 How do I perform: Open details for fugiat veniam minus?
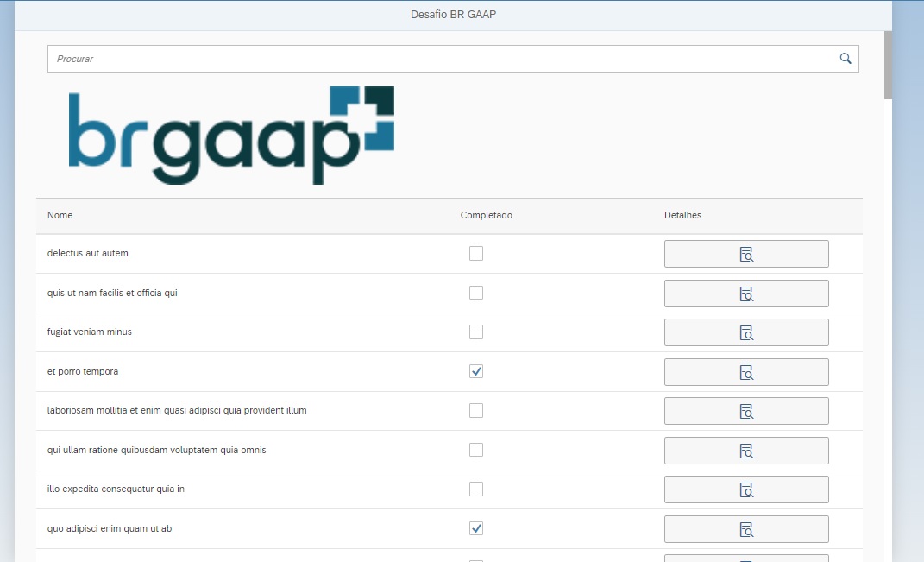coord(746,332)
